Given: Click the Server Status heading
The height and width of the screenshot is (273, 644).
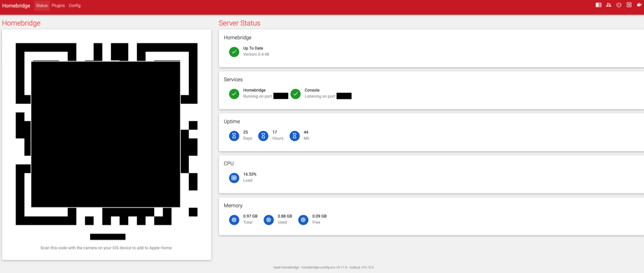Looking at the screenshot, I should pyautogui.click(x=239, y=23).
